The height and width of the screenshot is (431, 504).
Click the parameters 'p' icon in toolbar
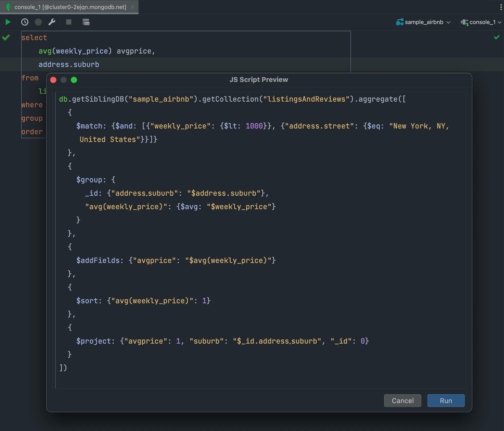pos(38,22)
